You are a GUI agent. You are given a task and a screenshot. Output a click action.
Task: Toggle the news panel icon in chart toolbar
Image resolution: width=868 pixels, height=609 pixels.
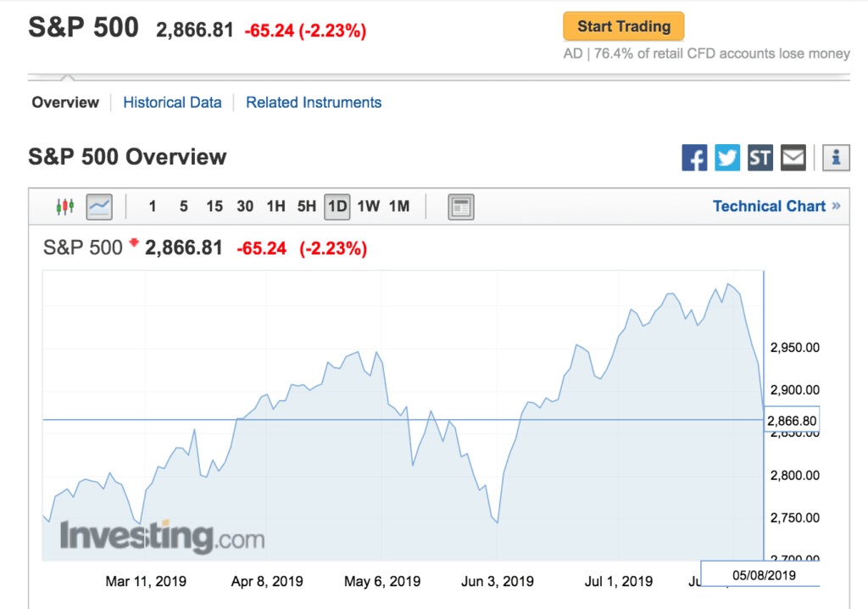460,207
